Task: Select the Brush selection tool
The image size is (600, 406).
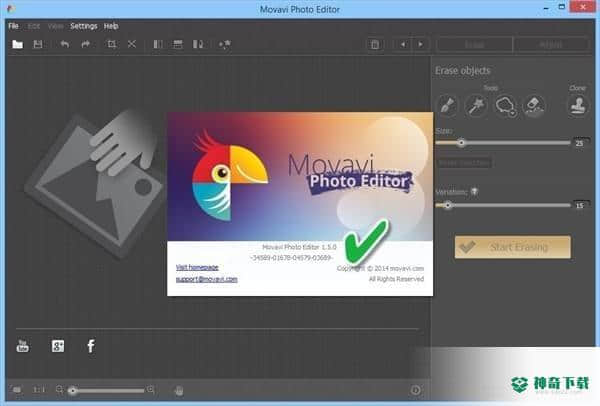Action: [447, 106]
